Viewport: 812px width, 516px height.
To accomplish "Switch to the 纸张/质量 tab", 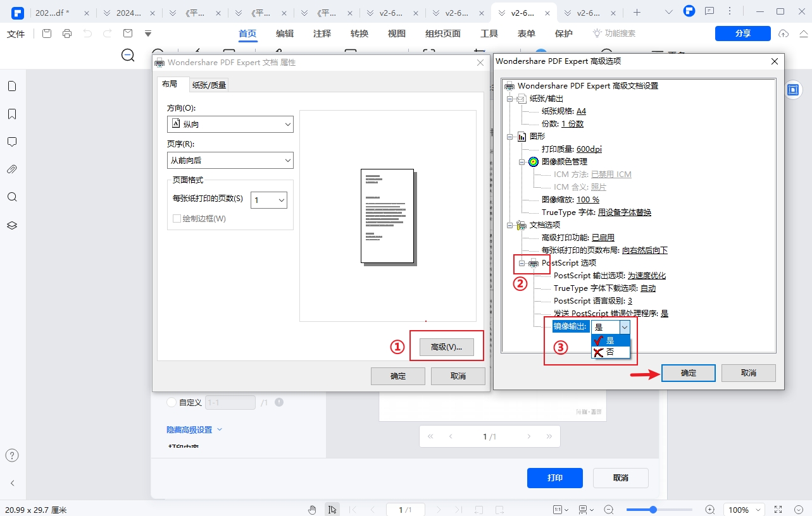I will [x=209, y=85].
